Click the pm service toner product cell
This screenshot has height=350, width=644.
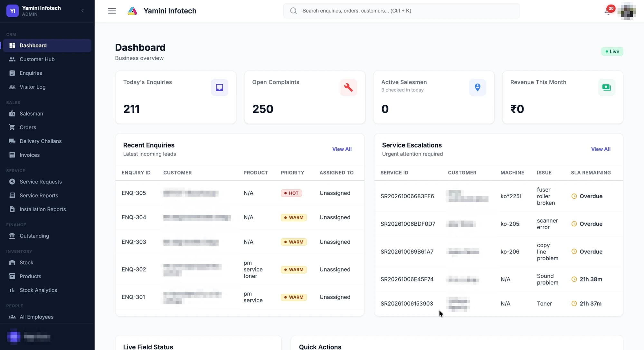click(253, 270)
